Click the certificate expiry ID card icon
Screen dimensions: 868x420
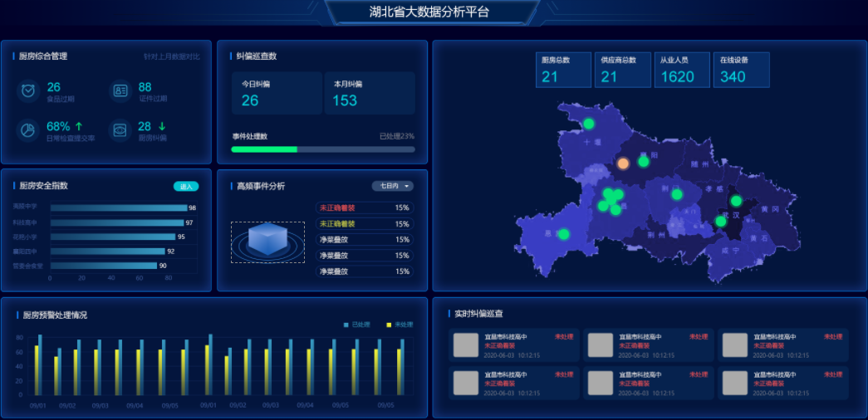[120, 90]
